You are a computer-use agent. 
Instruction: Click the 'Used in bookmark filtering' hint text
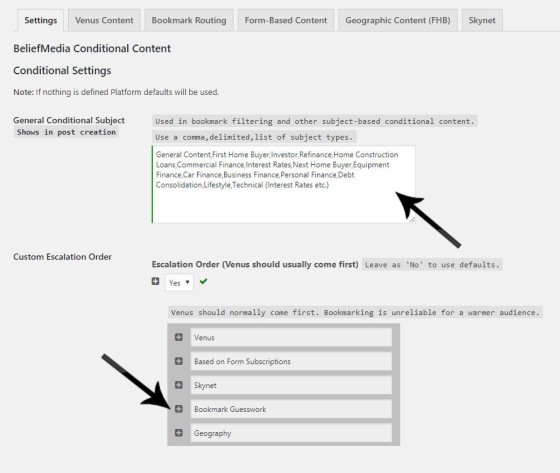pyautogui.click(x=315, y=121)
